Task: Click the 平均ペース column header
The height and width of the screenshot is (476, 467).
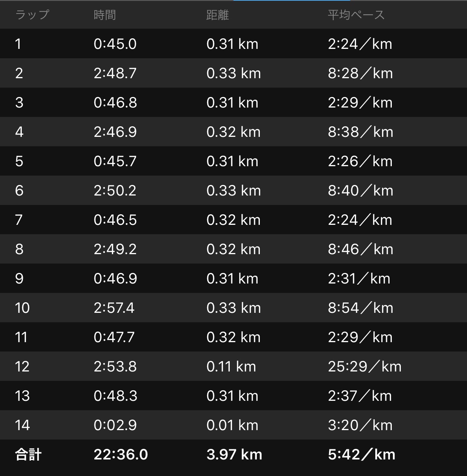Action: point(356,15)
